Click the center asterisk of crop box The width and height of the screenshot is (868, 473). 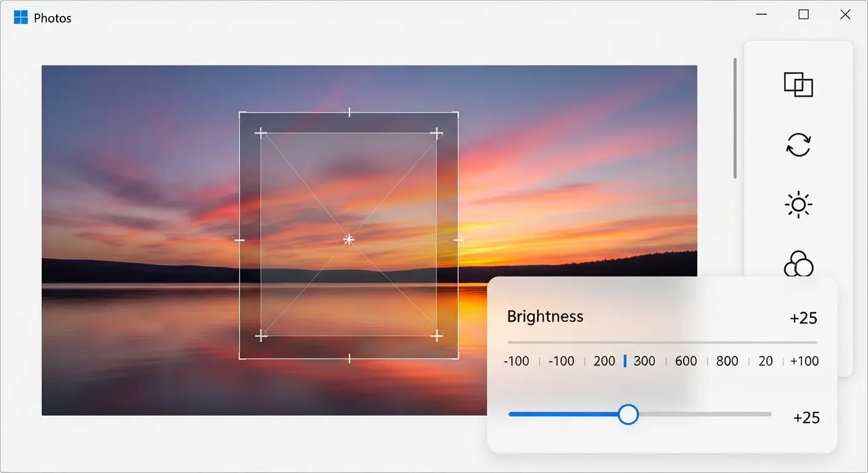pos(349,240)
